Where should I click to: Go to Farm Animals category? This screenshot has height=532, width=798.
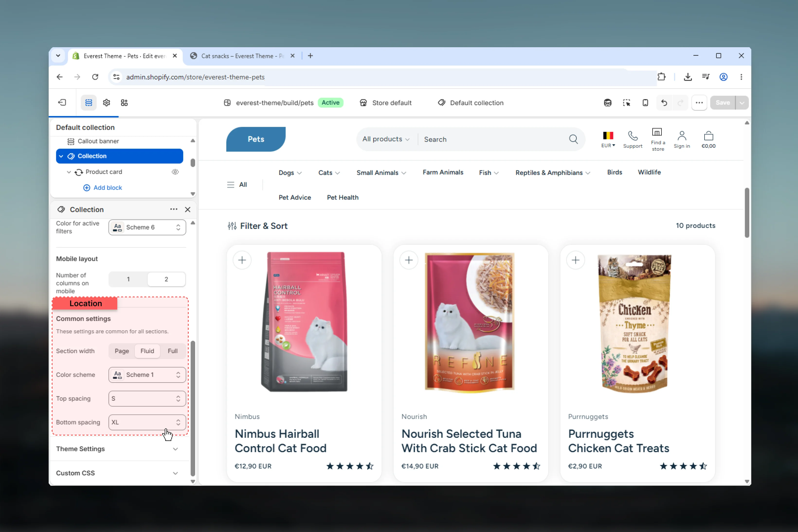coord(443,172)
